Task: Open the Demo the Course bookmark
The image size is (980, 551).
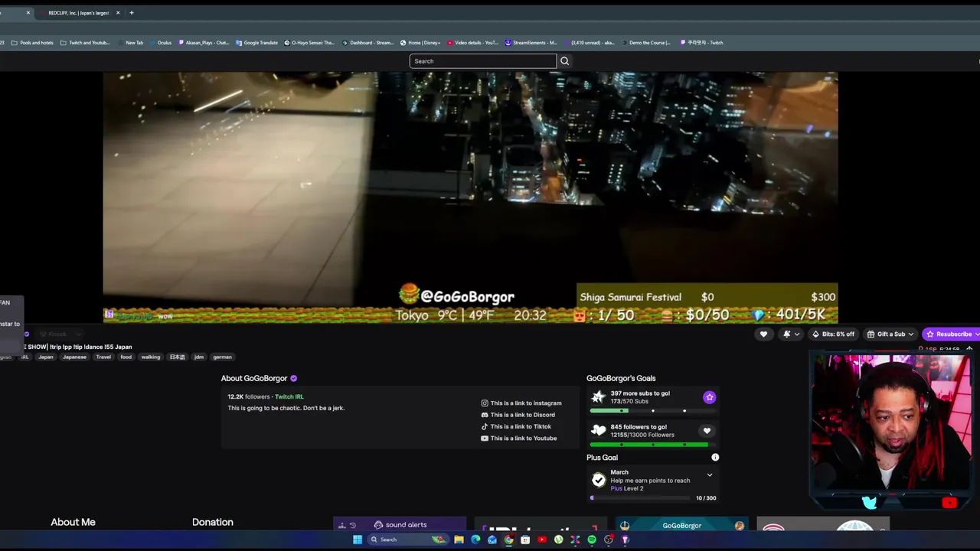Action: click(645, 43)
